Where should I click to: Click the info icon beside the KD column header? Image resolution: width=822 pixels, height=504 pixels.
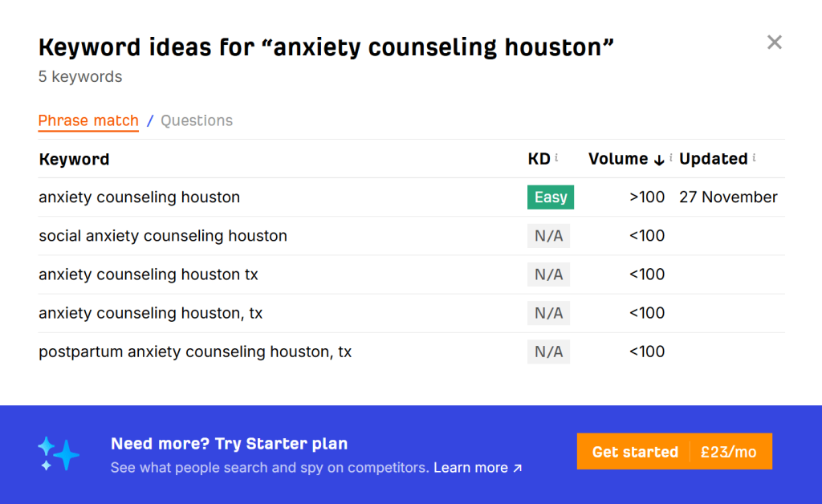tap(556, 158)
